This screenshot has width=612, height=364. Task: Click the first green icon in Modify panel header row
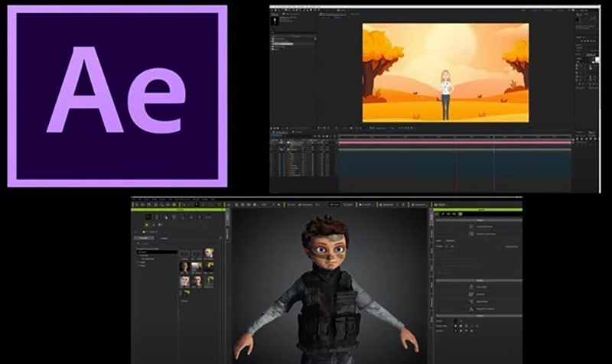437,214
